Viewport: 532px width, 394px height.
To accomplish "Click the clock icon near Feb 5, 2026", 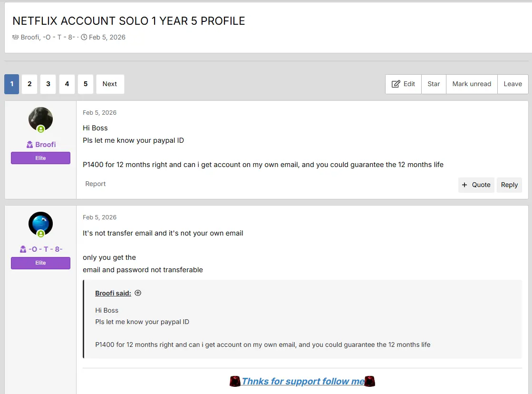I will pos(84,37).
